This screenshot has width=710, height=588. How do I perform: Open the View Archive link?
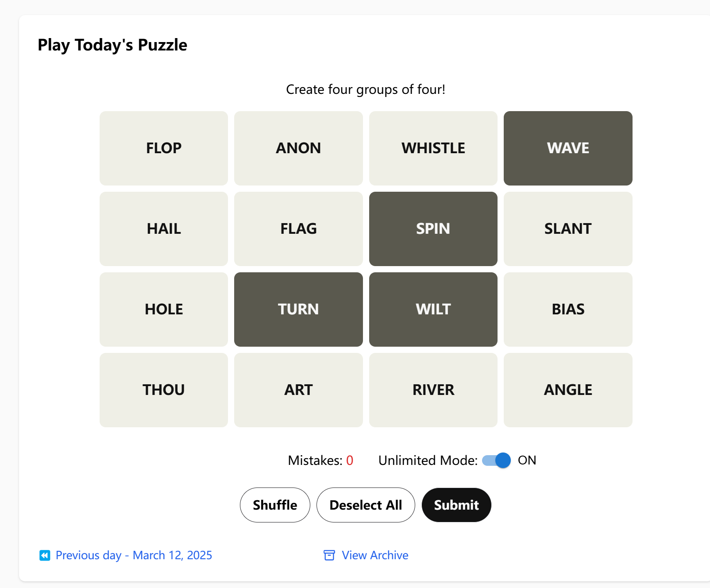tap(375, 555)
